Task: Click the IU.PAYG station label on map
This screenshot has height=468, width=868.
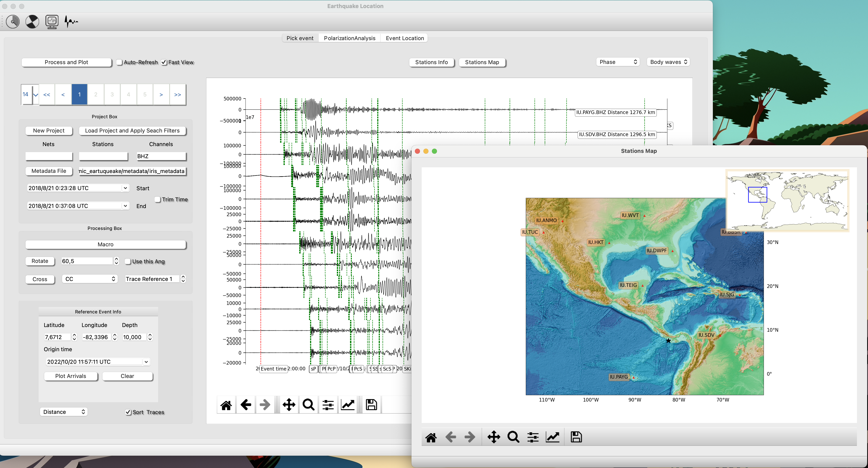Action: click(x=619, y=377)
